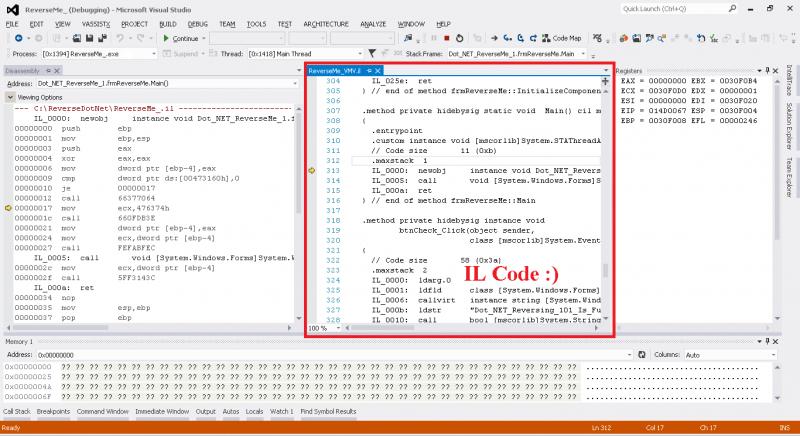
Task: Switch to the Immediate Window tab
Action: tap(162, 411)
